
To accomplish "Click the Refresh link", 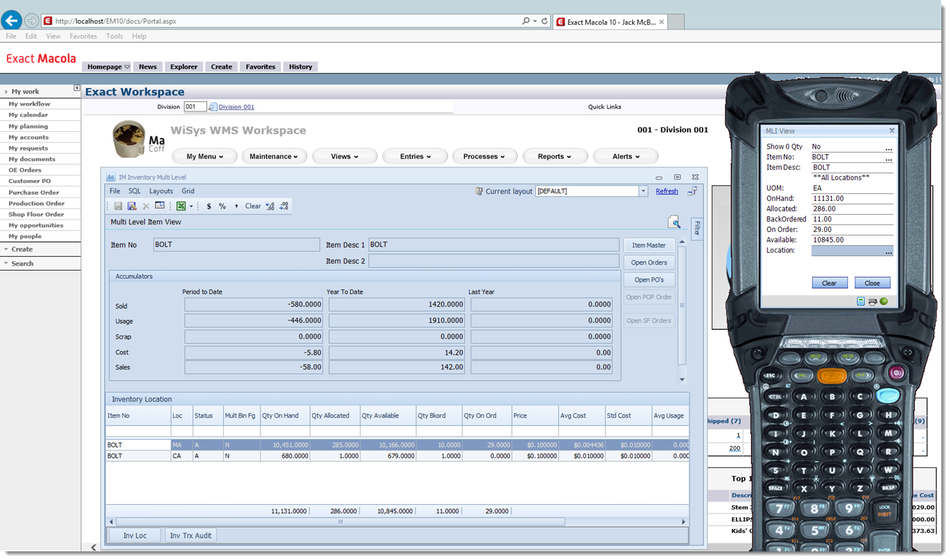I will pyautogui.click(x=667, y=191).
